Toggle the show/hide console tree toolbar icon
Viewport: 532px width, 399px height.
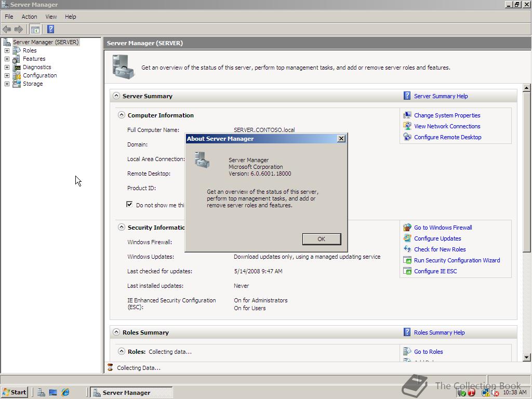click(x=35, y=30)
